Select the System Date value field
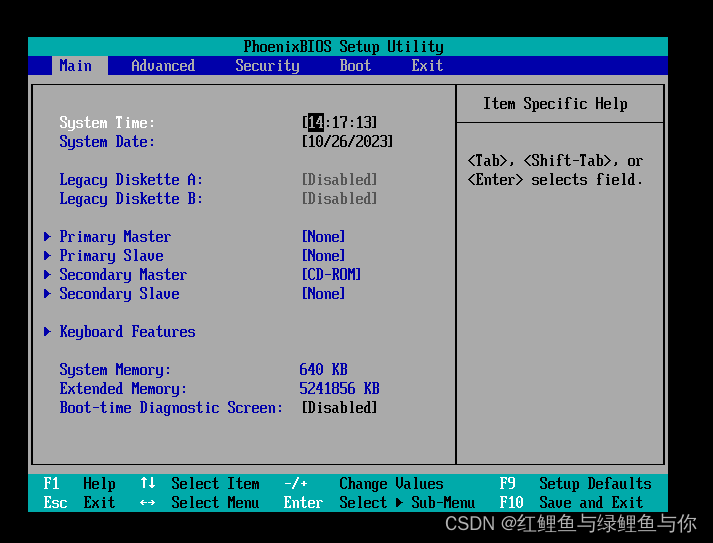713x543 pixels. point(347,141)
